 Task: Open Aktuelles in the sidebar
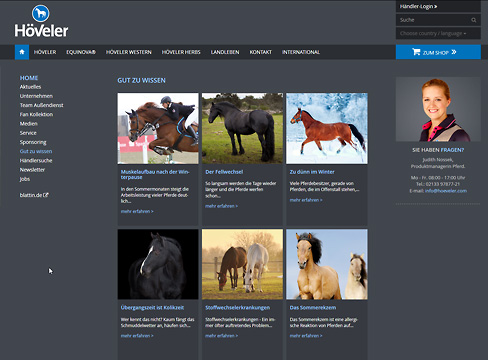point(30,87)
